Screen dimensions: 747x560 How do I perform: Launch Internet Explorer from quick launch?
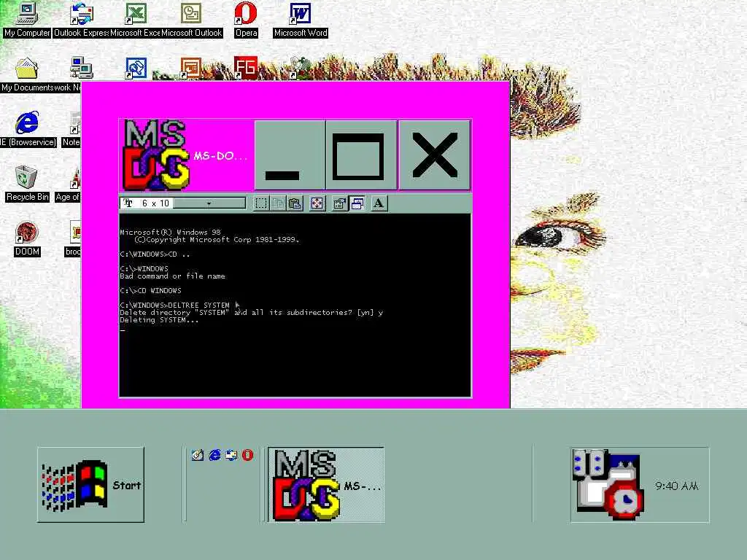tap(214, 455)
